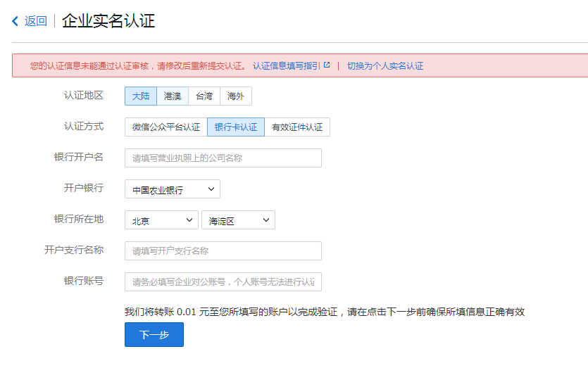Screen dimensions: 588x387
Task: Switch to personal verification via 切换为个人实名认证
Action: click(x=385, y=65)
